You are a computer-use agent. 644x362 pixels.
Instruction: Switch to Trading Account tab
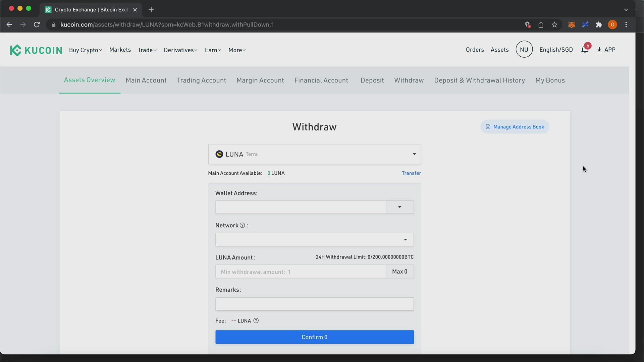202,80
